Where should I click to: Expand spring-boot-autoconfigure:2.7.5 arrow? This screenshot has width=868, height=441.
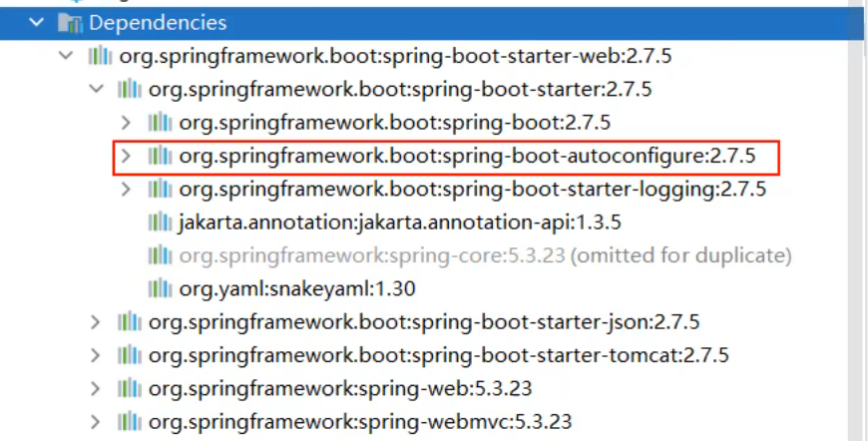pyautogui.click(x=126, y=156)
